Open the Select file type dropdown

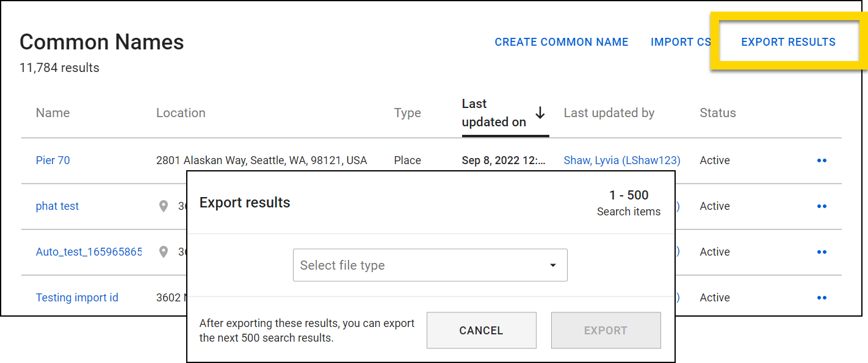[x=430, y=265]
